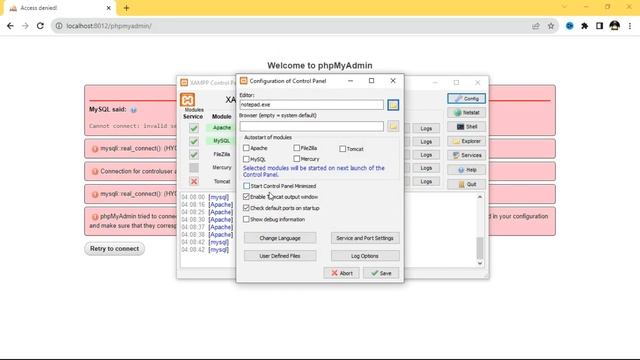Image resolution: width=640 pixels, height=360 pixels.
Task: Click Retry to connect button
Action: click(115, 249)
